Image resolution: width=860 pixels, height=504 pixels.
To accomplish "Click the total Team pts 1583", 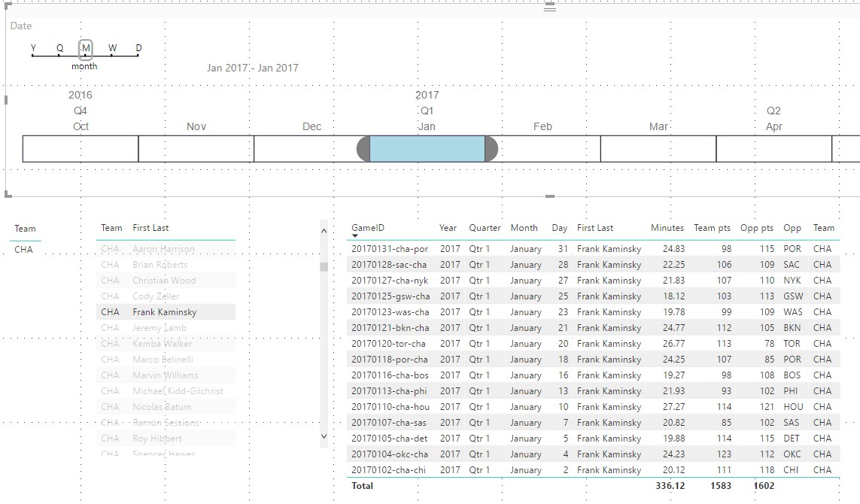I will pyautogui.click(x=721, y=486).
